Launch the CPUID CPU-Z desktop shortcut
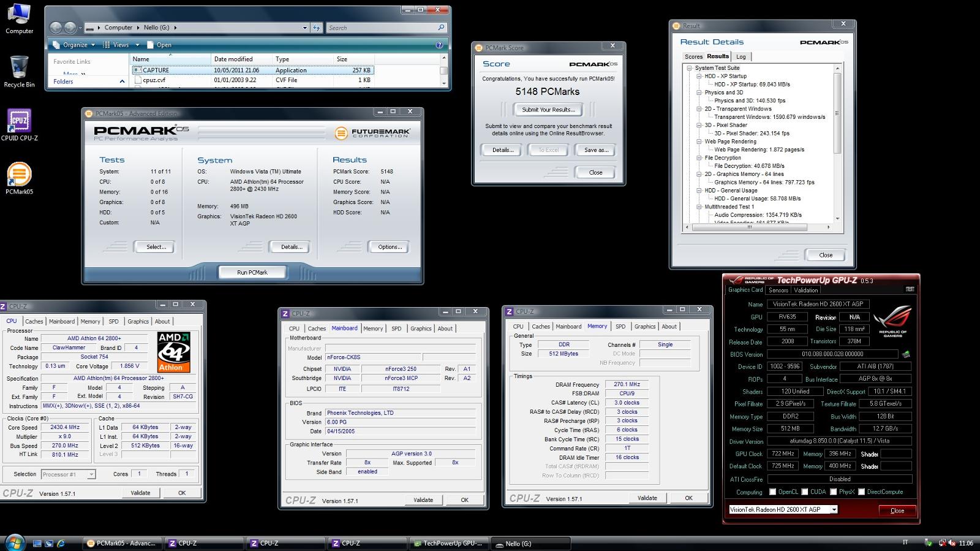Viewport: 980px width, 551px height. point(19,125)
